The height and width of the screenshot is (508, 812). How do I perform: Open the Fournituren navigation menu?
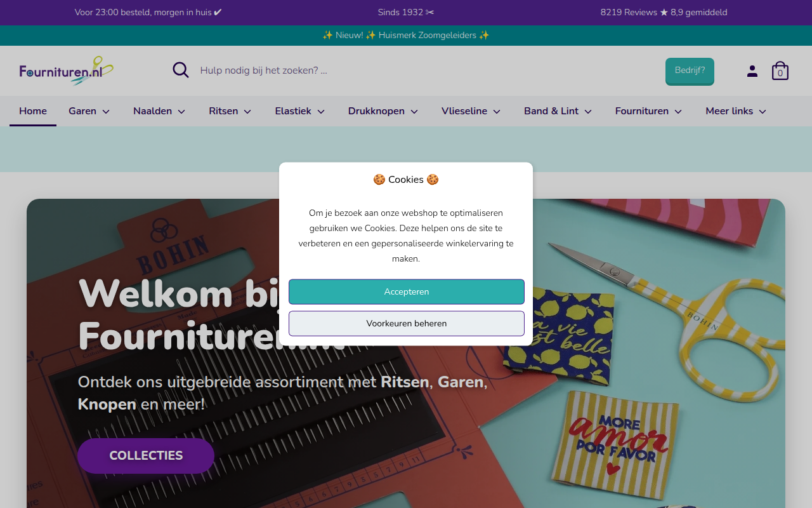(x=648, y=111)
